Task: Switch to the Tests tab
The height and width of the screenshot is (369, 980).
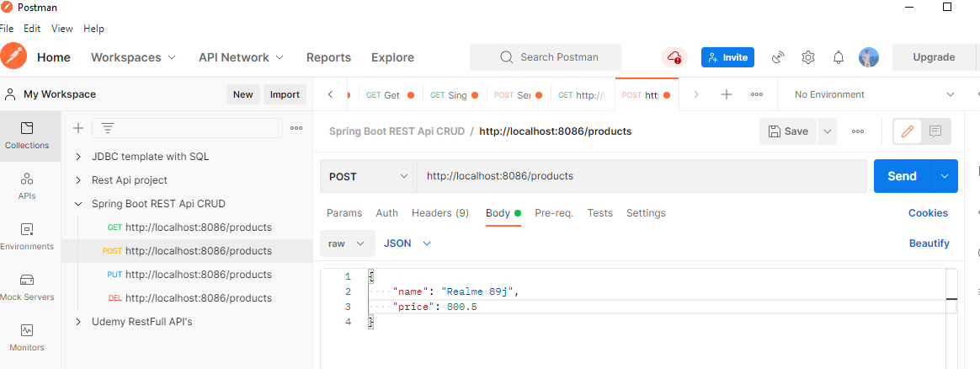Action: pyautogui.click(x=600, y=213)
